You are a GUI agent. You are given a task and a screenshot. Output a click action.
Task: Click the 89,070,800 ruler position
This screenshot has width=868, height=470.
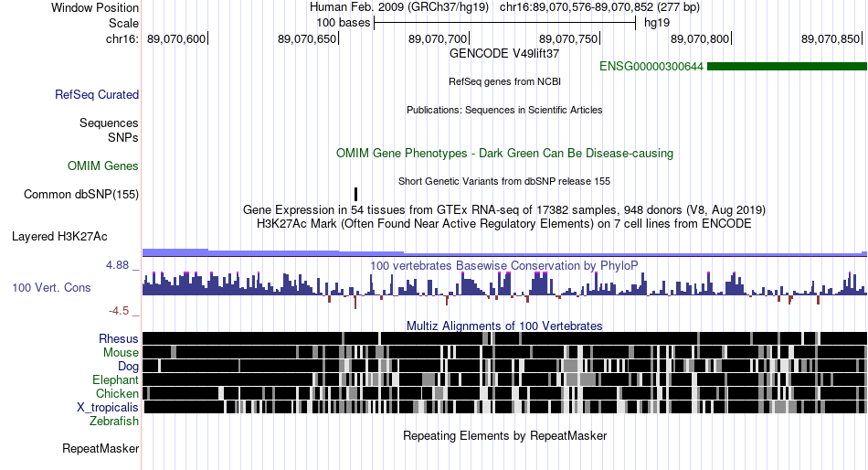pos(700,38)
